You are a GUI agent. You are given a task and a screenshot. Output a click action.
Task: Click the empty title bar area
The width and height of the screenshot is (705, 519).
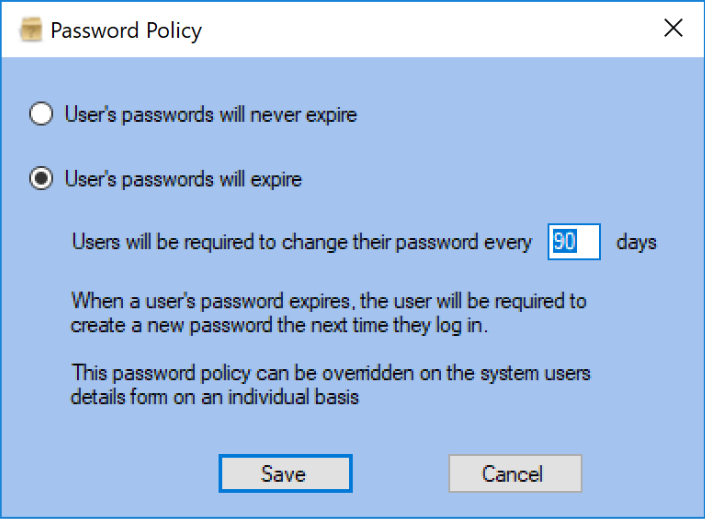click(420, 30)
